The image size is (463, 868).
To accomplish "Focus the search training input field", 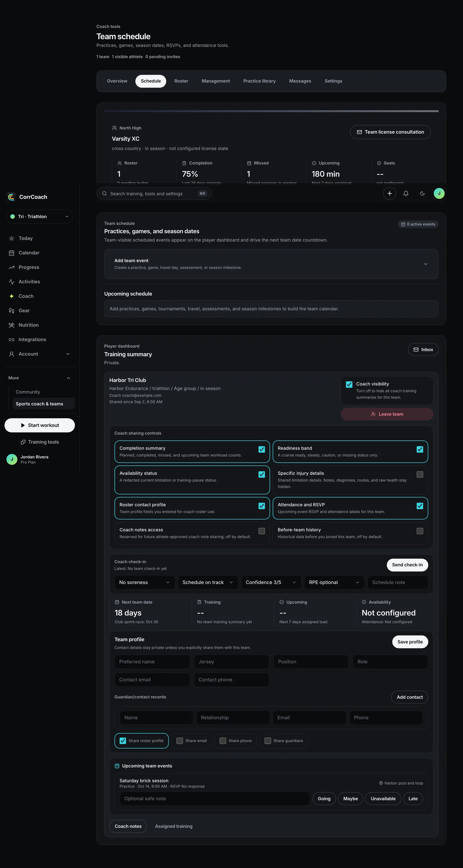I will point(154,194).
